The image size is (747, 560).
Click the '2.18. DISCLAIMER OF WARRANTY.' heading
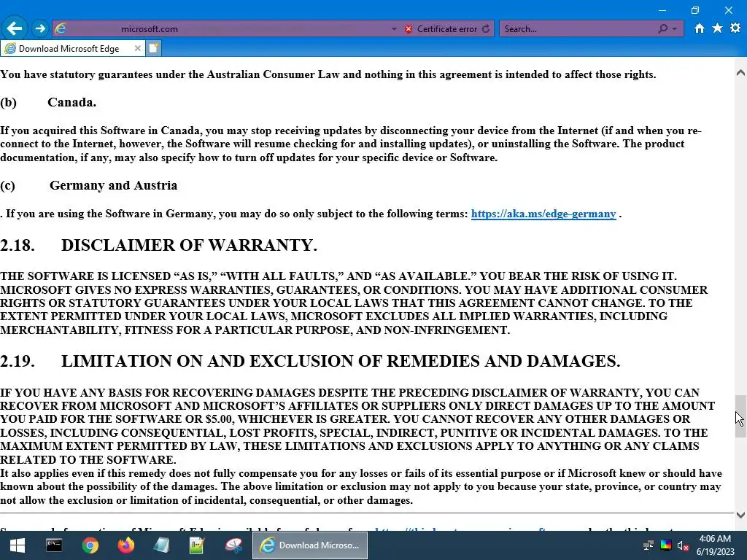[x=158, y=245]
